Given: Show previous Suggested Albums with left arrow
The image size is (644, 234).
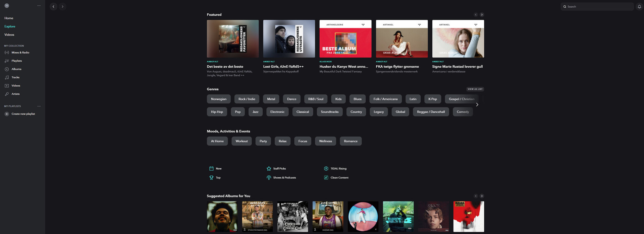Looking at the screenshot, I should [x=476, y=196].
